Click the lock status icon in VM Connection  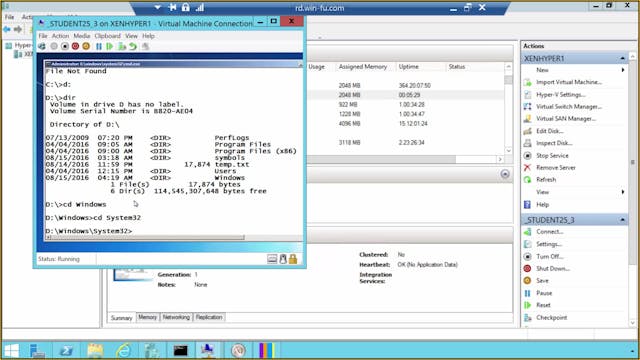point(293,259)
